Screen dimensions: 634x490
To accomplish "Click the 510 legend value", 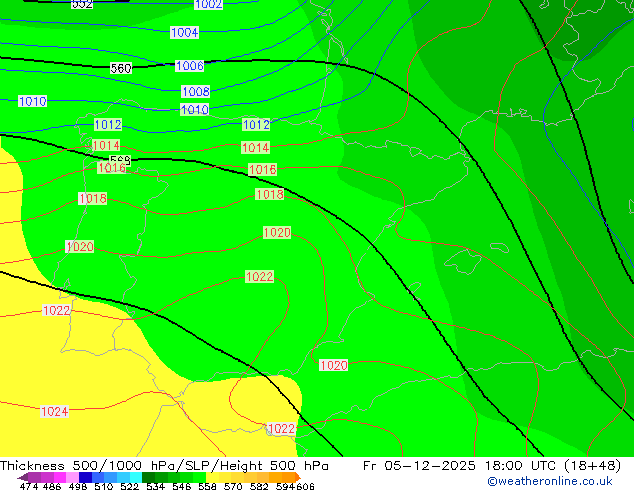I will pyautogui.click(x=104, y=486).
